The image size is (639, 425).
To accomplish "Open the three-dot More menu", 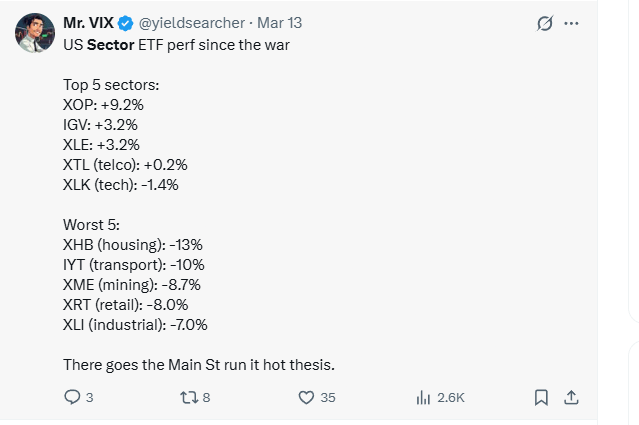I will [571, 23].
